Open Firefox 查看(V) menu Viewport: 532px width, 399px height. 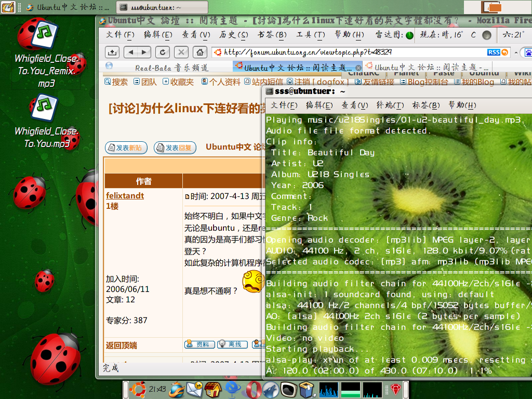tap(196, 35)
